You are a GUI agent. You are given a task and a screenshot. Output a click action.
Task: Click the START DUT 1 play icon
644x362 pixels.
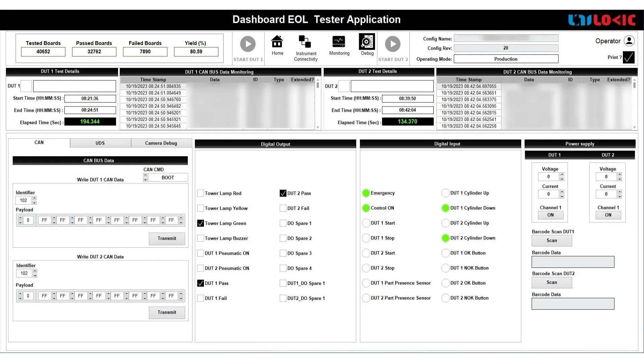(248, 44)
